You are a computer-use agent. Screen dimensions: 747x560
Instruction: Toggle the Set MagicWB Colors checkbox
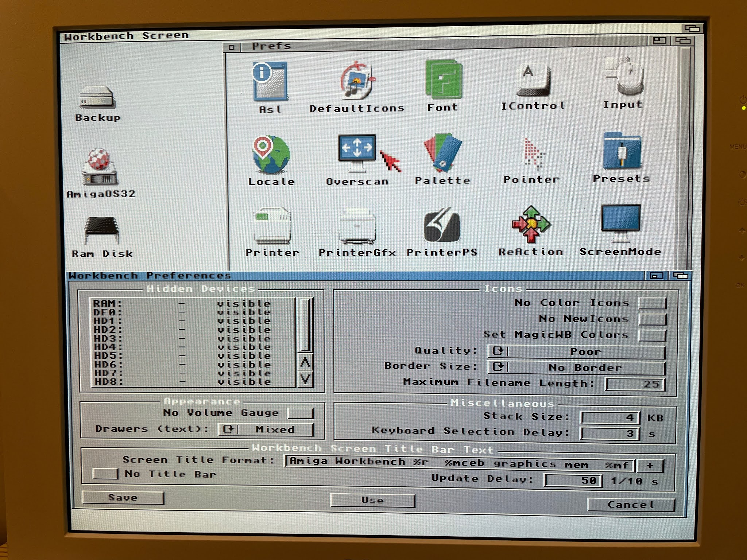(x=653, y=335)
